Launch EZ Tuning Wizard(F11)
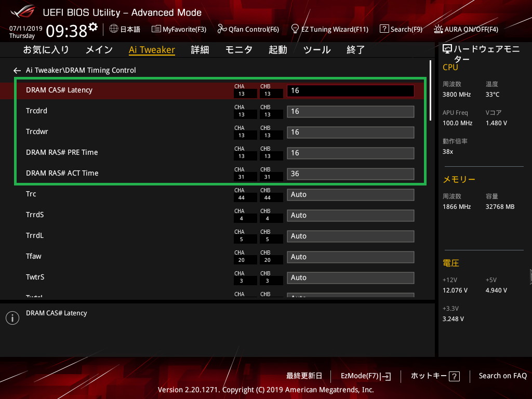532x399 pixels. coord(330,29)
